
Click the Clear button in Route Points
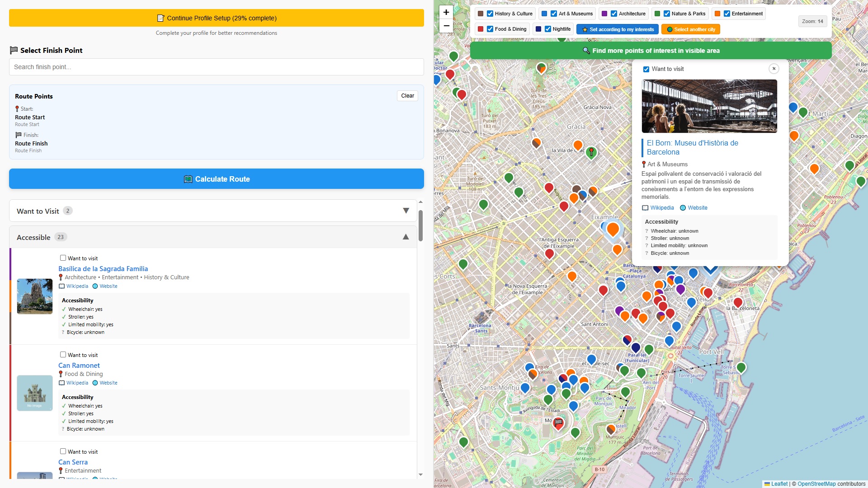[407, 96]
